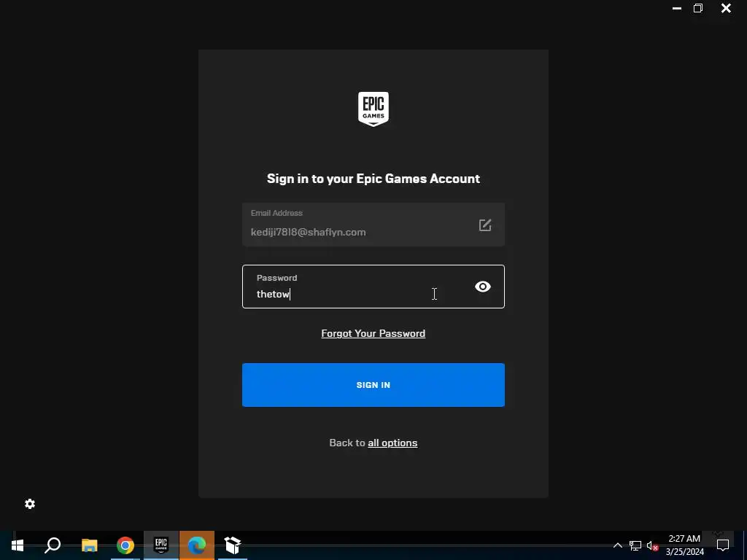Click the Sign in heading text
Screen dimensions: 747x560
(373, 179)
